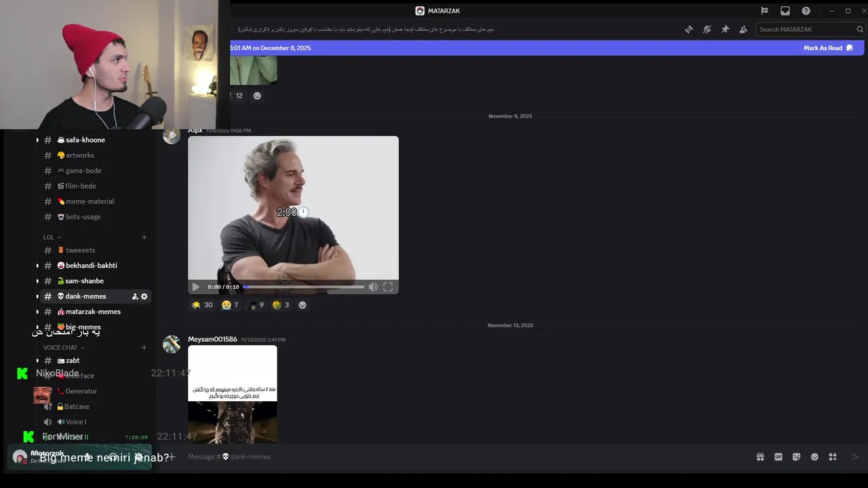Viewport: 868px width, 488px height.
Task: Open the bekhandi-bakhti channel
Action: 92,266
